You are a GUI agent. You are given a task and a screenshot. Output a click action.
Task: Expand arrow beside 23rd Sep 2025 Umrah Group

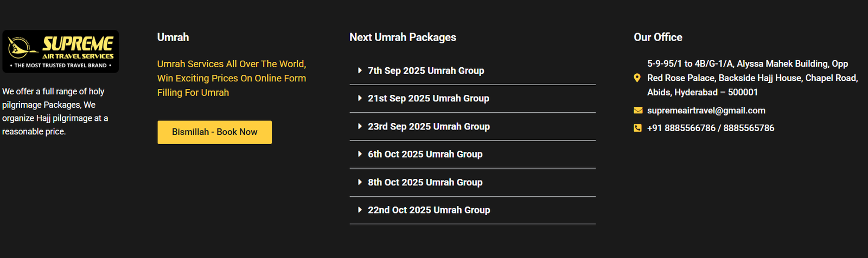point(360,126)
